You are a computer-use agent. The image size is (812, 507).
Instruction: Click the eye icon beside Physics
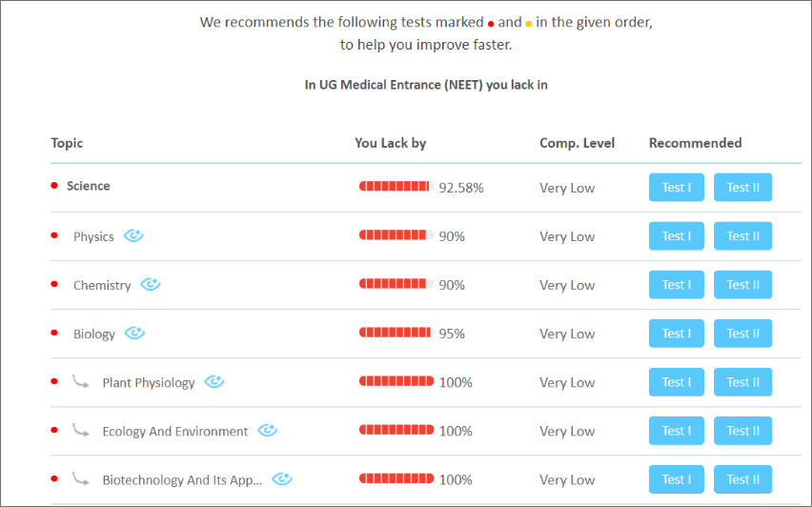133,236
